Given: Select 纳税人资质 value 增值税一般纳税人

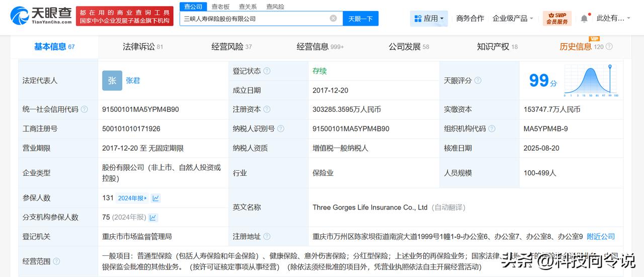Looking at the screenshot, I should 341,148.
